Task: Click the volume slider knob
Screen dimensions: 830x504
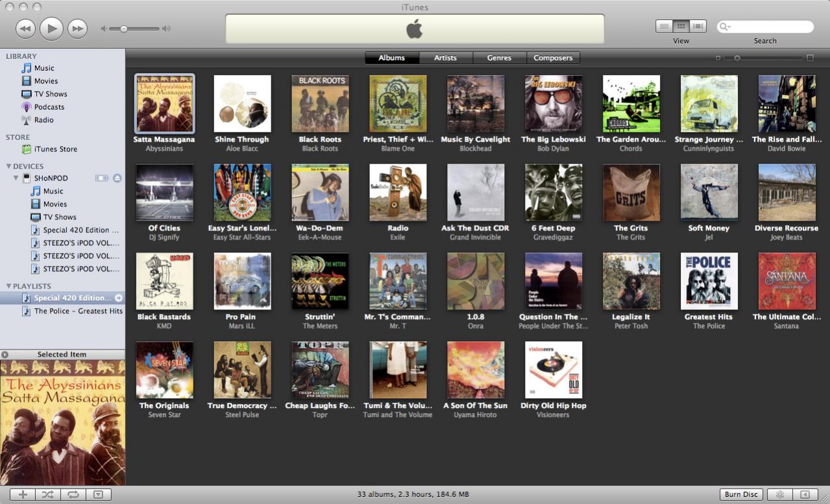Action: [123, 29]
